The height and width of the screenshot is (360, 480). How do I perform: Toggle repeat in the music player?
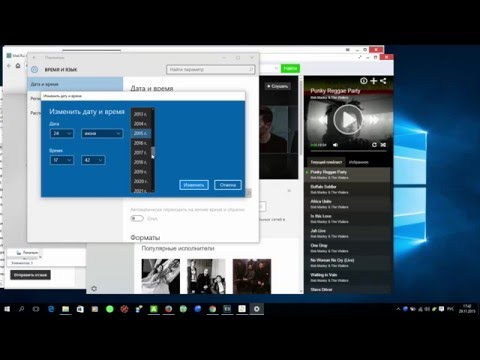click(x=374, y=145)
